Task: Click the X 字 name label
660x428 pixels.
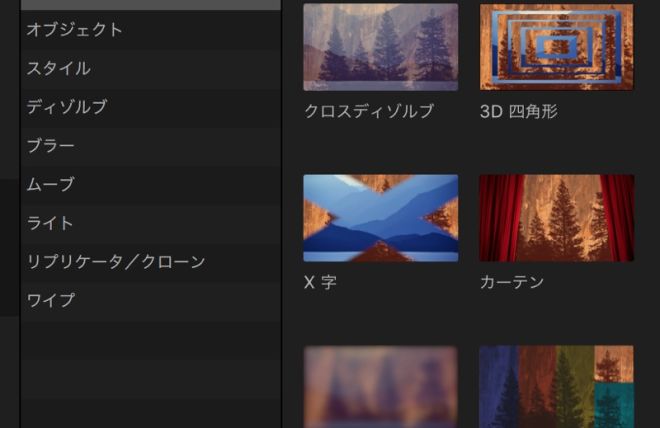Action: 320,283
